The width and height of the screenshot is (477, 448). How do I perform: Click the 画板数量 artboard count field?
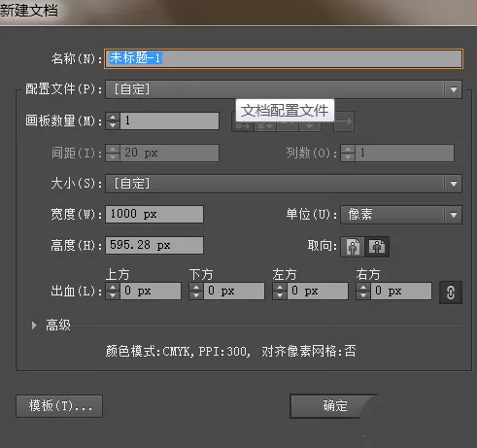pyautogui.click(x=169, y=121)
